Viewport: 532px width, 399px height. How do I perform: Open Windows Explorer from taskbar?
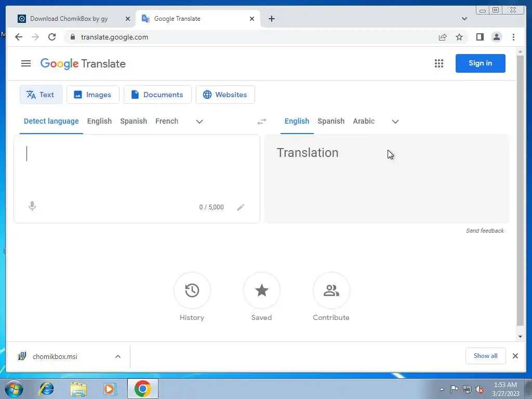point(78,389)
